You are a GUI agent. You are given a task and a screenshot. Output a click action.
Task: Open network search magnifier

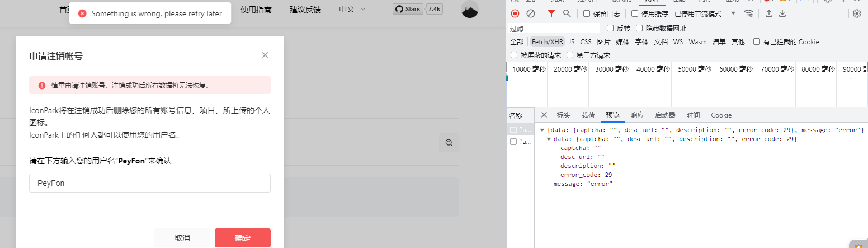point(567,13)
